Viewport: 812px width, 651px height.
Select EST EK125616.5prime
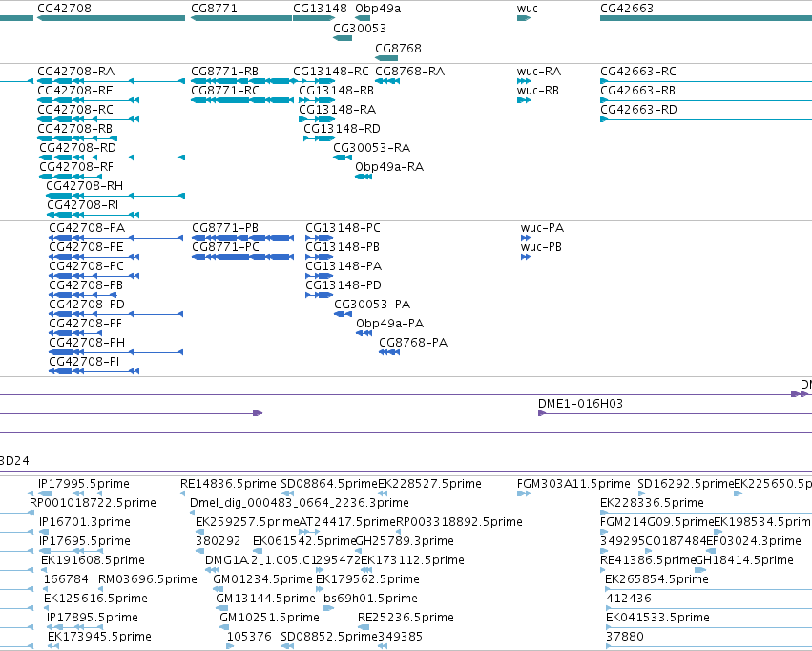point(95,598)
